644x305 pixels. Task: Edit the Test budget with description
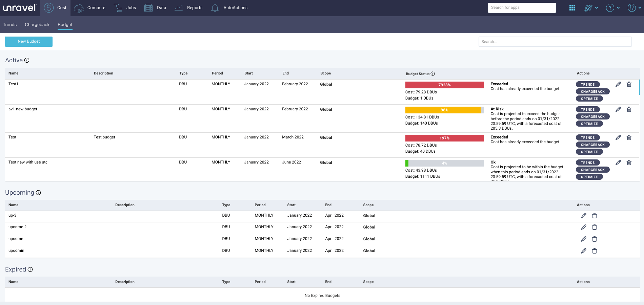click(x=618, y=137)
